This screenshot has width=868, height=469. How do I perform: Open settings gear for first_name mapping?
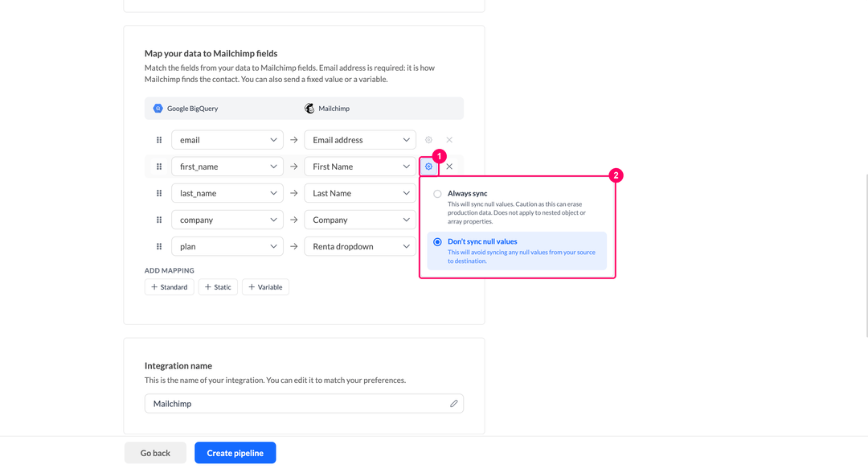pos(428,167)
